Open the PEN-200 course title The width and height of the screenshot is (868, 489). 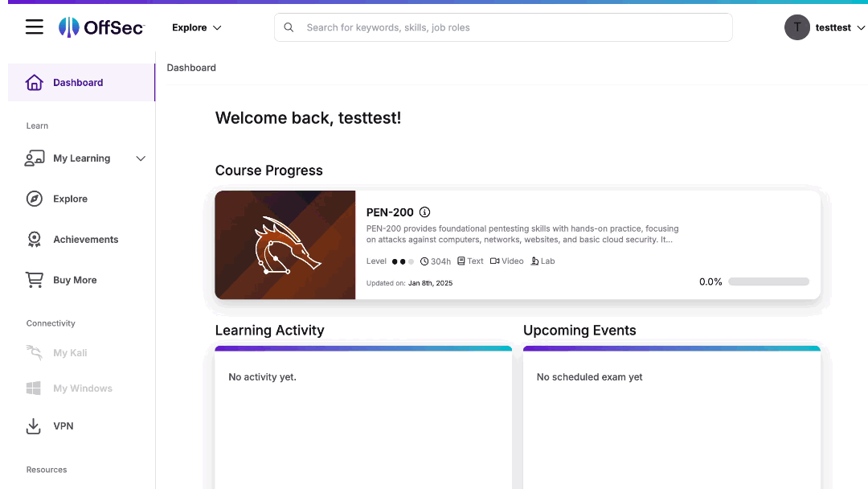click(x=390, y=212)
